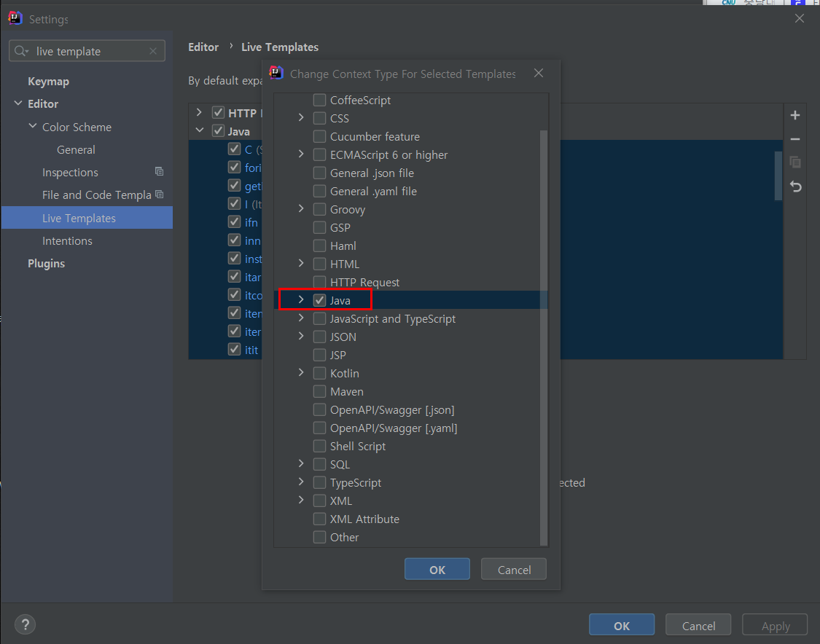Check the XML Attribute context
Viewport: 820px width, 644px height.
[319, 519]
